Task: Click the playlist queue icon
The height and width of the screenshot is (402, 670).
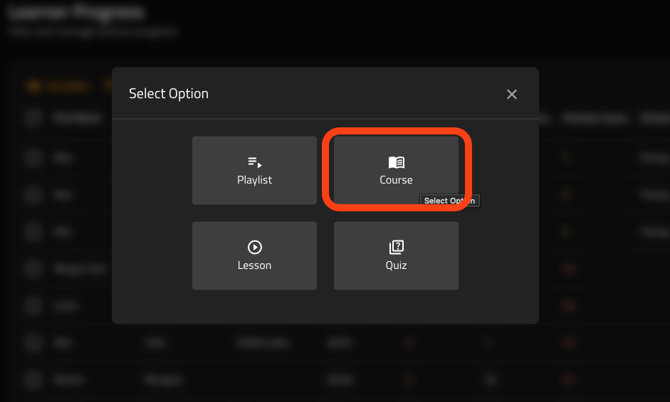Action: coord(254,162)
